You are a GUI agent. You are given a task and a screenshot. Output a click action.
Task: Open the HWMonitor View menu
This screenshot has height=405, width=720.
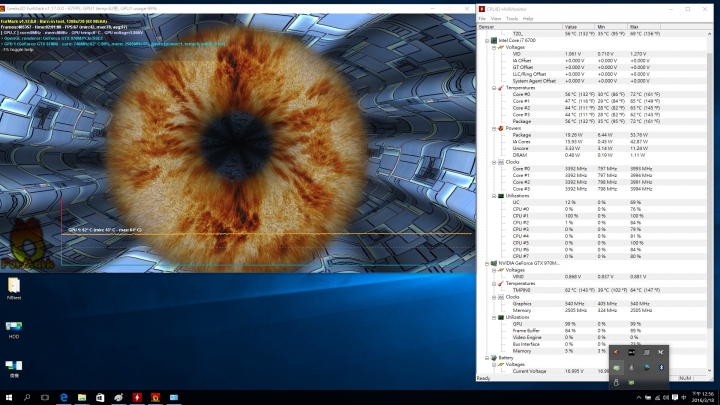click(x=496, y=18)
